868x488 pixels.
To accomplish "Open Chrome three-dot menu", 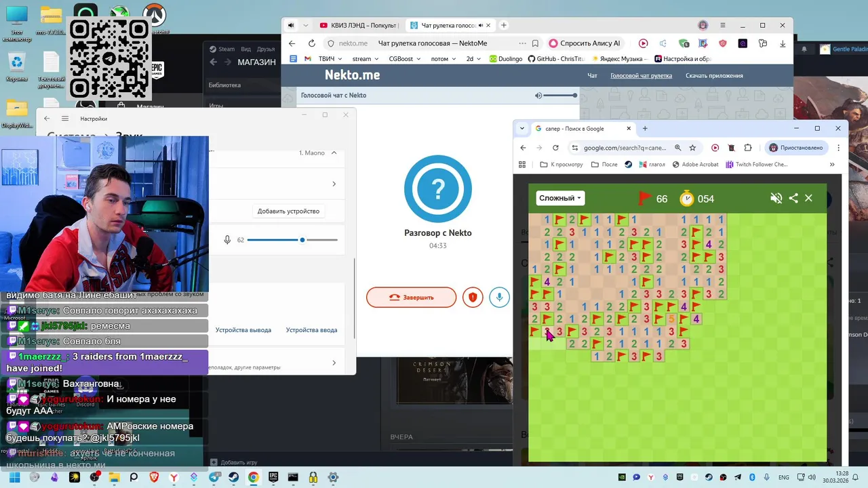I will click(x=839, y=148).
